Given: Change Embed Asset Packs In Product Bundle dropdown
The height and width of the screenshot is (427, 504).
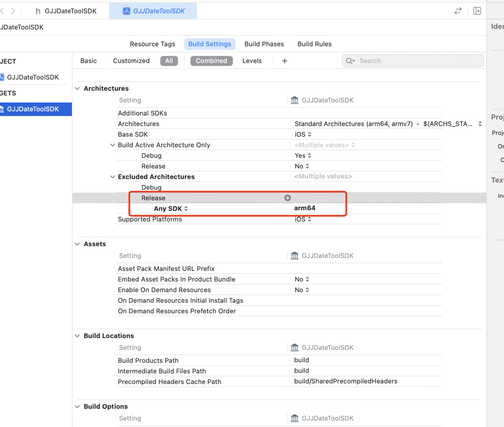Looking at the screenshot, I should point(302,279).
